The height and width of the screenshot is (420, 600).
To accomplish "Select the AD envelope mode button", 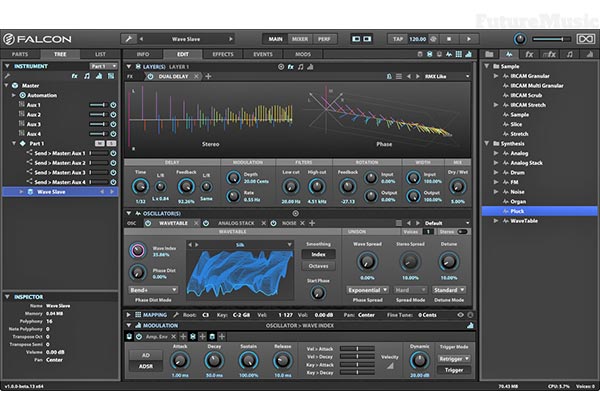I will point(145,355).
